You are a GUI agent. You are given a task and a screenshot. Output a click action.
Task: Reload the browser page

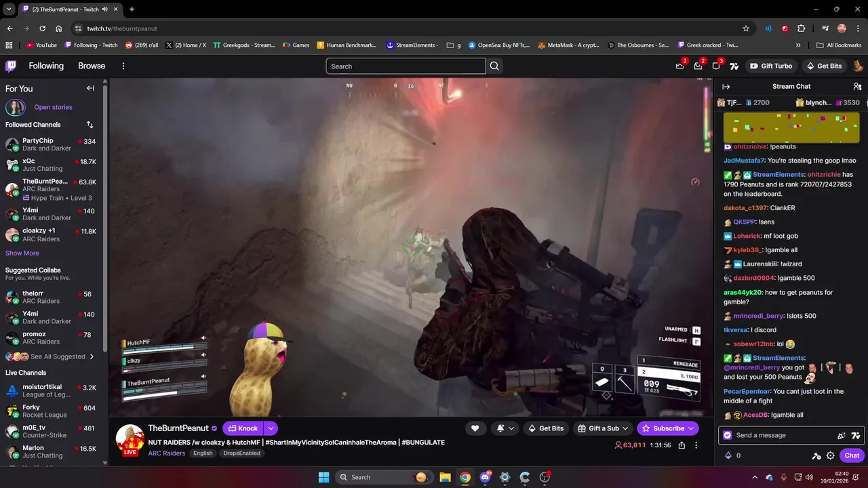(42, 28)
